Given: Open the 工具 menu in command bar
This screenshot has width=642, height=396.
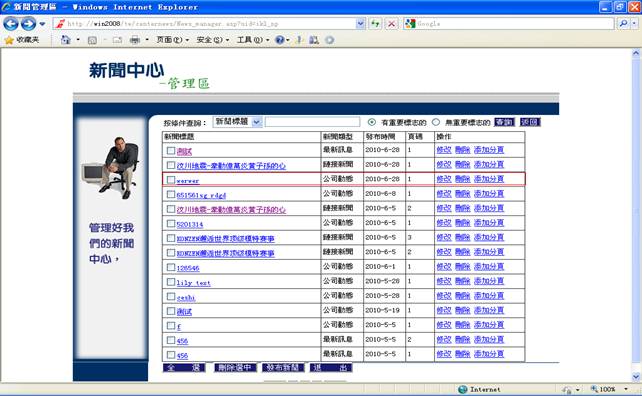Looking at the screenshot, I should pos(253,40).
